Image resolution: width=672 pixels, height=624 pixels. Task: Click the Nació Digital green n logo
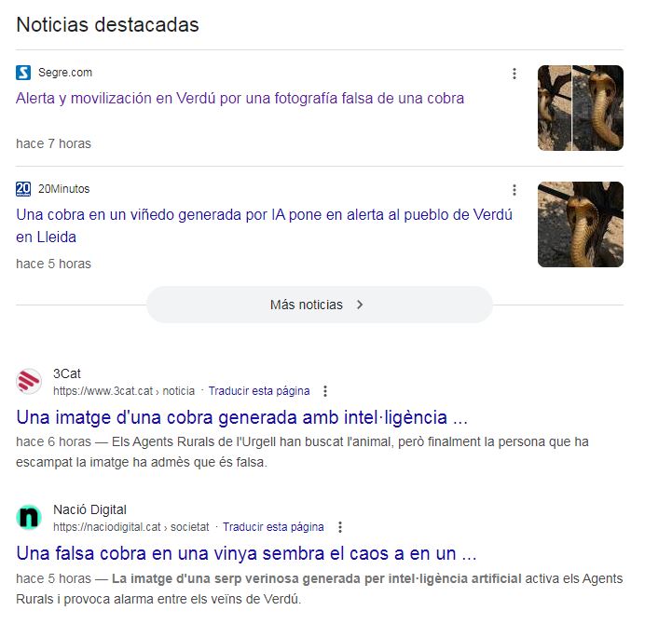(29, 517)
